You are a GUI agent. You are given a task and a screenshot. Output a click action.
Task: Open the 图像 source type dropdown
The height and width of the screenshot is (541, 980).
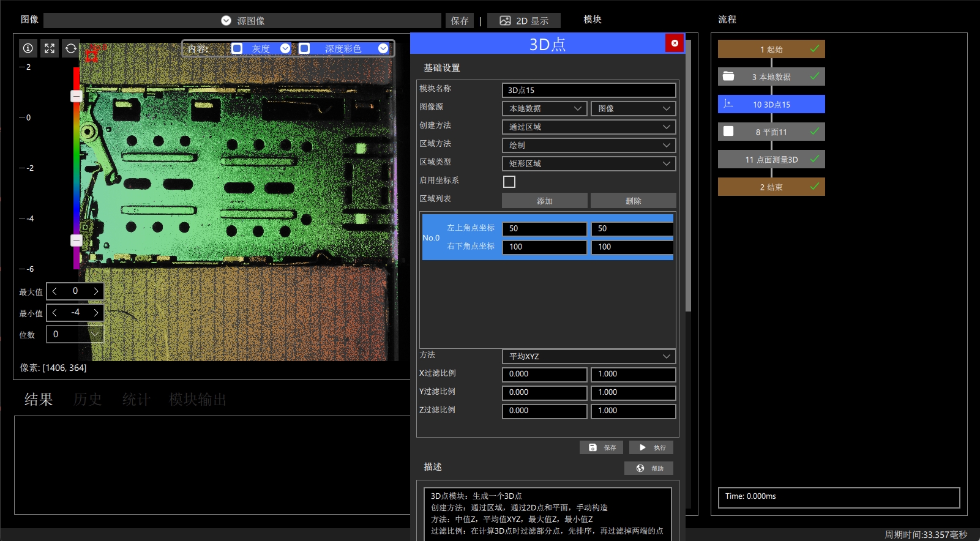(634, 108)
